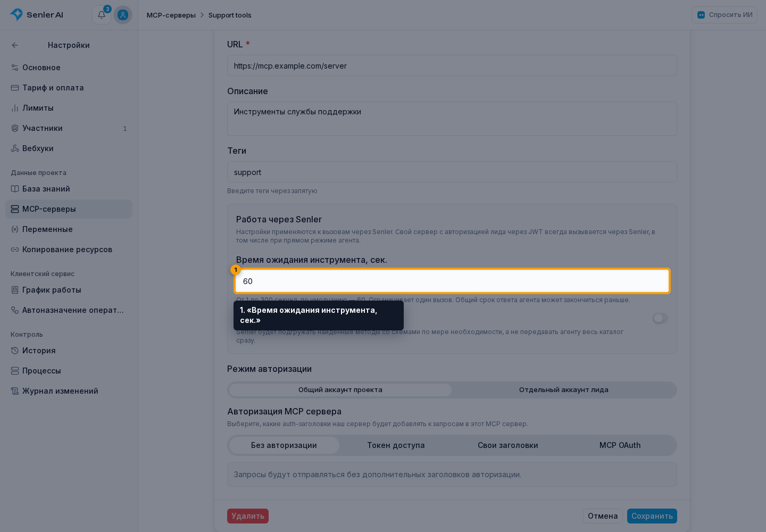Focus the Теги input field
The height and width of the screenshot is (532, 766).
pos(452,172)
